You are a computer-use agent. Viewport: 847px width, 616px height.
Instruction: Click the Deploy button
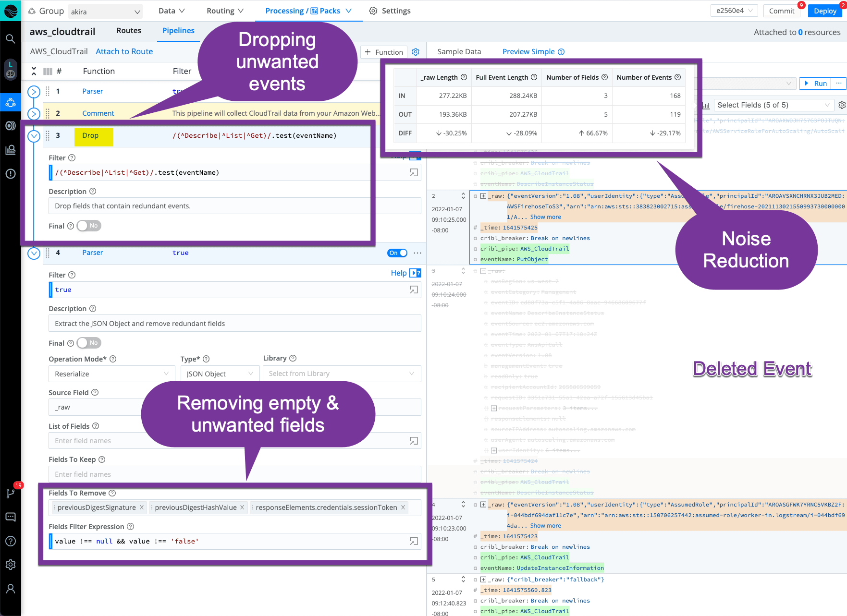point(825,11)
